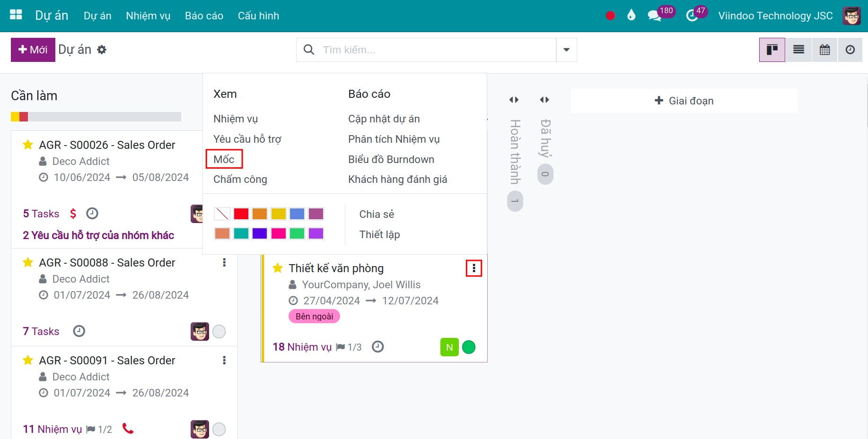Screen dimensions: 868x439
Task: Set status circle on AGR - S00088 card
Action: pos(219,332)
